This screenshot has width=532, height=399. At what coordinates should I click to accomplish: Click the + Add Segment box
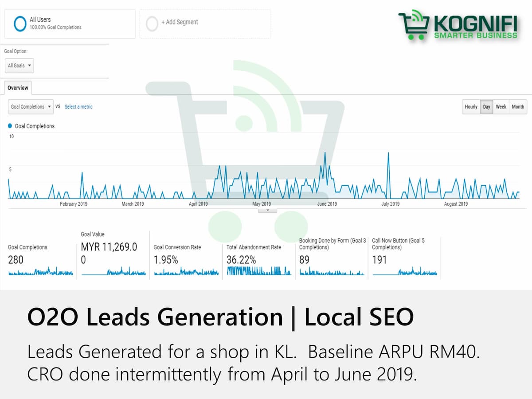pos(205,23)
